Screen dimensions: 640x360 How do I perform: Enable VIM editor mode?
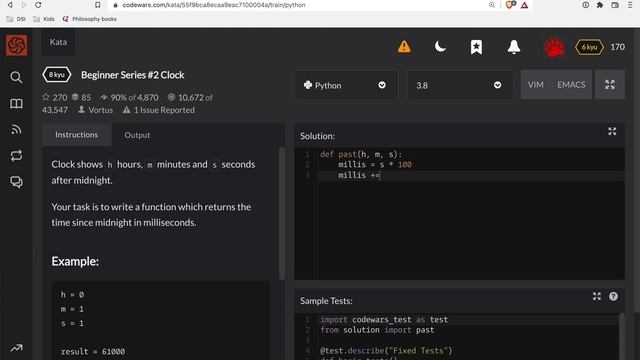(x=536, y=84)
